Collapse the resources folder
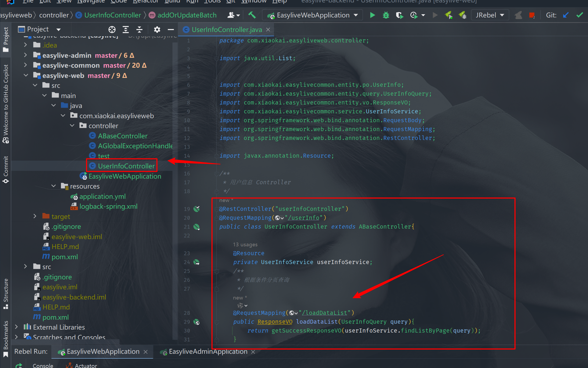This screenshot has width=588, height=368. point(54,186)
